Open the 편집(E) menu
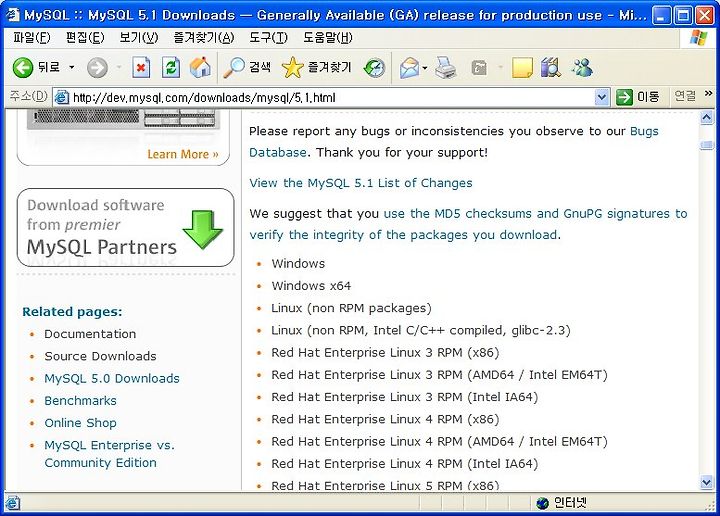This screenshot has width=720, height=516. 85,38
